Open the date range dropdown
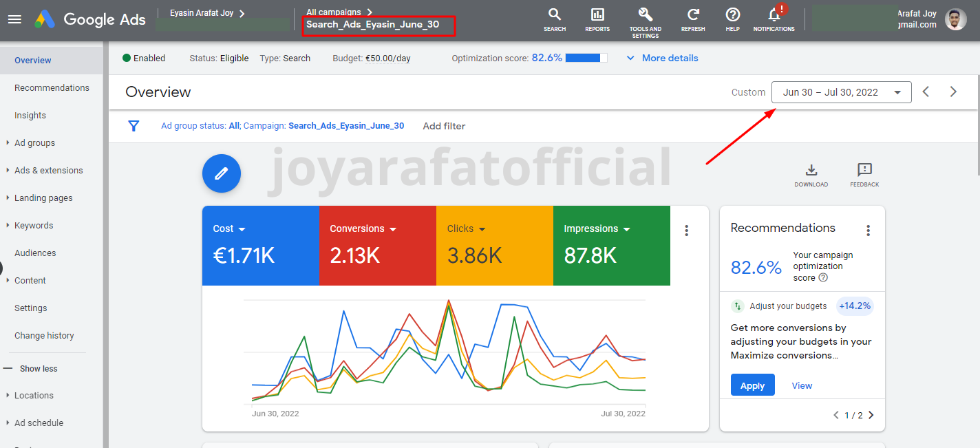Image resolution: width=980 pixels, height=448 pixels. [x=842, y=92]
